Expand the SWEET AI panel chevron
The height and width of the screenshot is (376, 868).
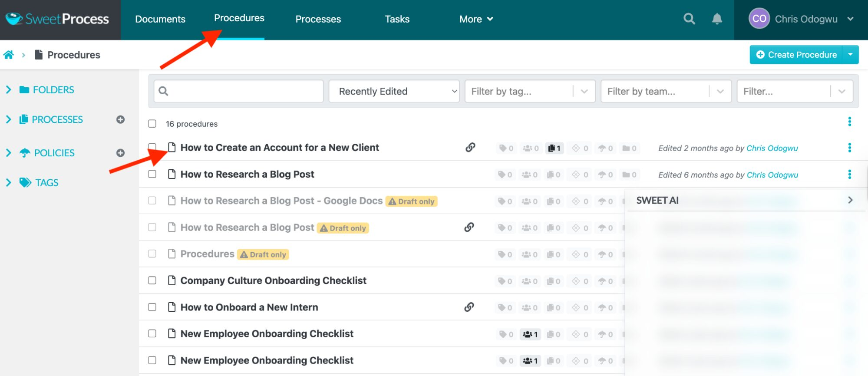(x=850, y=200)
